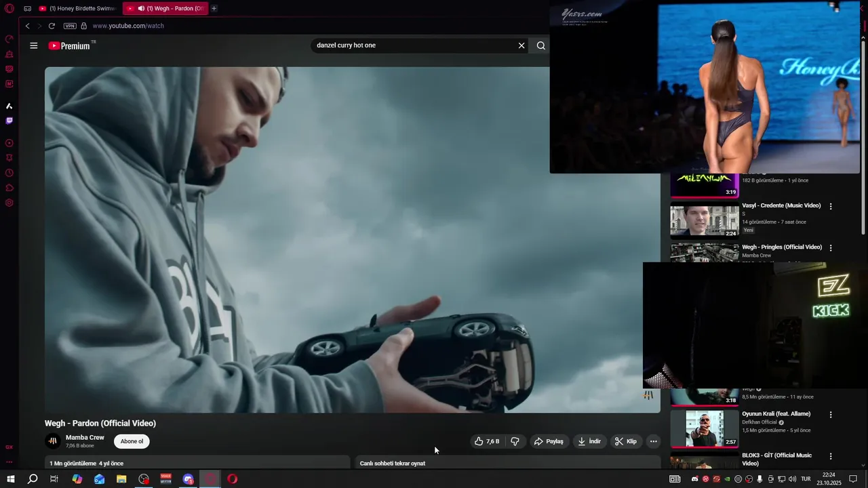Viewport: 868px width, 488px height.
Task: Reload the page with the refresh icon
Action: coord(52,26)
